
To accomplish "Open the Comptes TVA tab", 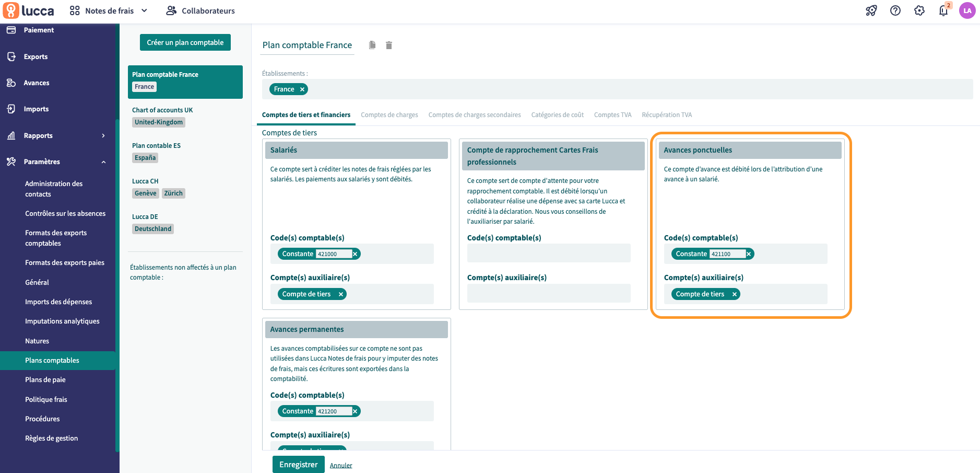I will 612,115.
